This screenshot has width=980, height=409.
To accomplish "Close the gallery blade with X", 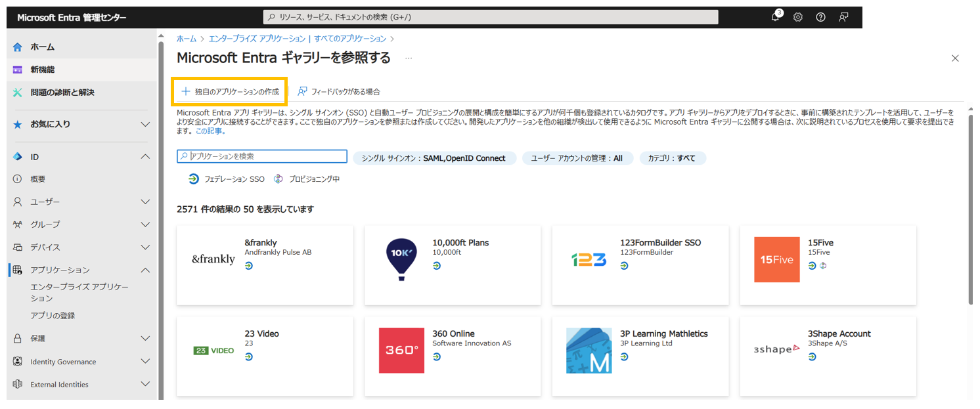I will [x=955, y=58].
